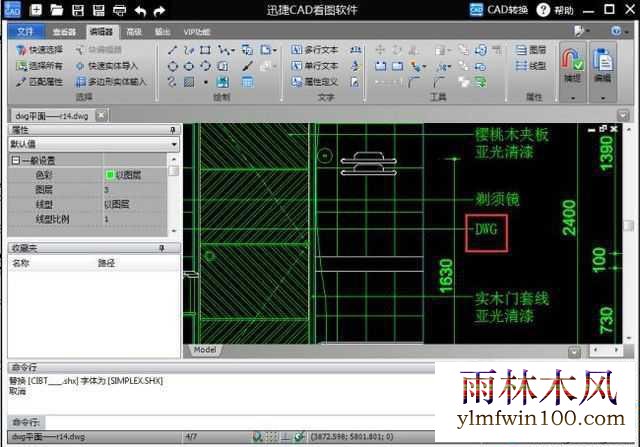Open the document tab list dropdown
This screenshot has width=640, height=447.
(x=623, y=116)
